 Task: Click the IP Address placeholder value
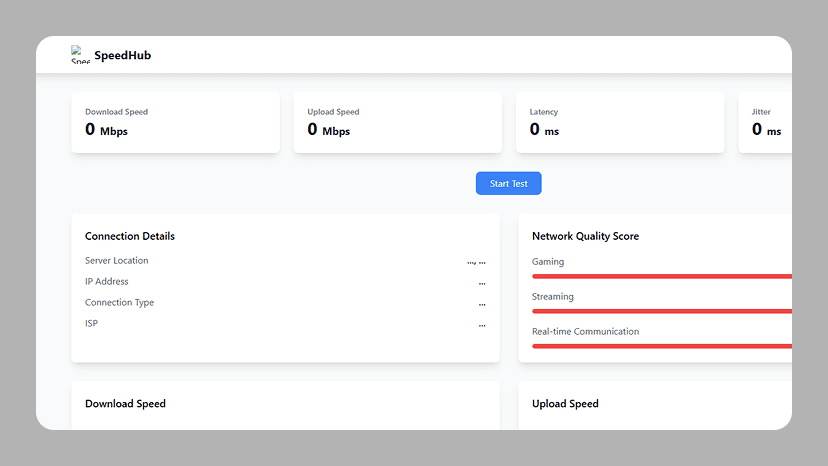click(482, 283)
